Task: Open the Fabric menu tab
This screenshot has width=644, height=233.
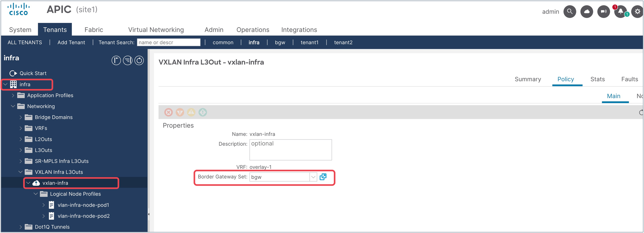Action: (x=94, y=30)
